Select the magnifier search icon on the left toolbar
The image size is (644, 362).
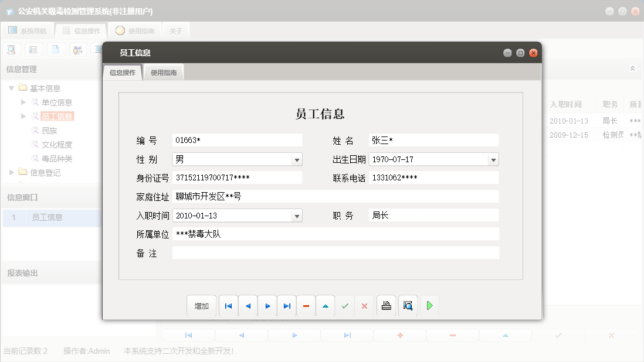pyautogui.click(x=11, y=49)
